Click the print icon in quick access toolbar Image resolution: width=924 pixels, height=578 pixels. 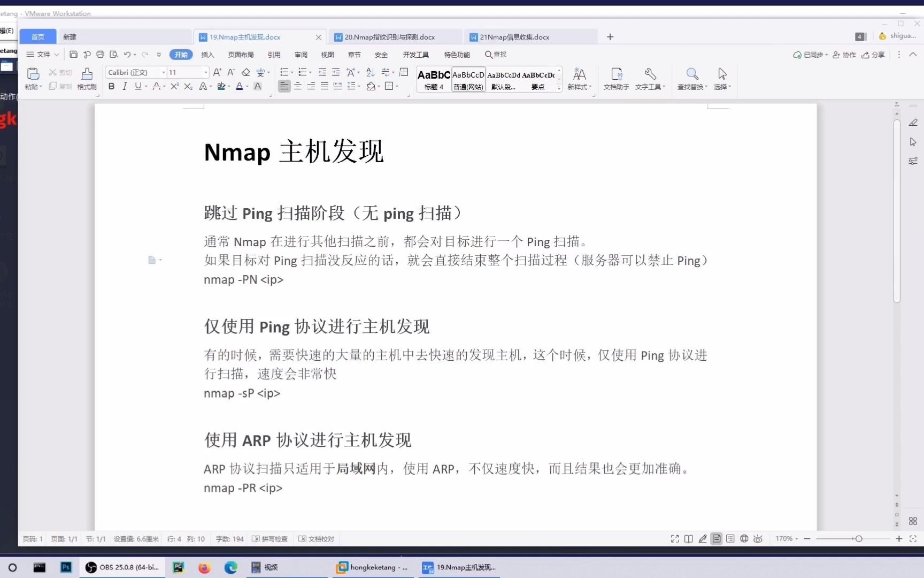[x=100, y=54]
